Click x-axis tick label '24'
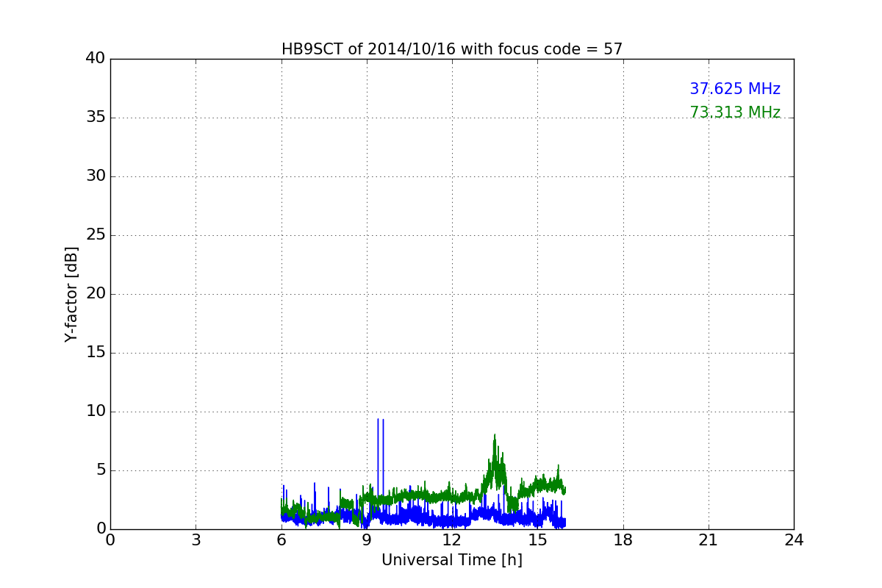Image resolution: width=882 pixels, height=588 pixels. tap(794, 540)
